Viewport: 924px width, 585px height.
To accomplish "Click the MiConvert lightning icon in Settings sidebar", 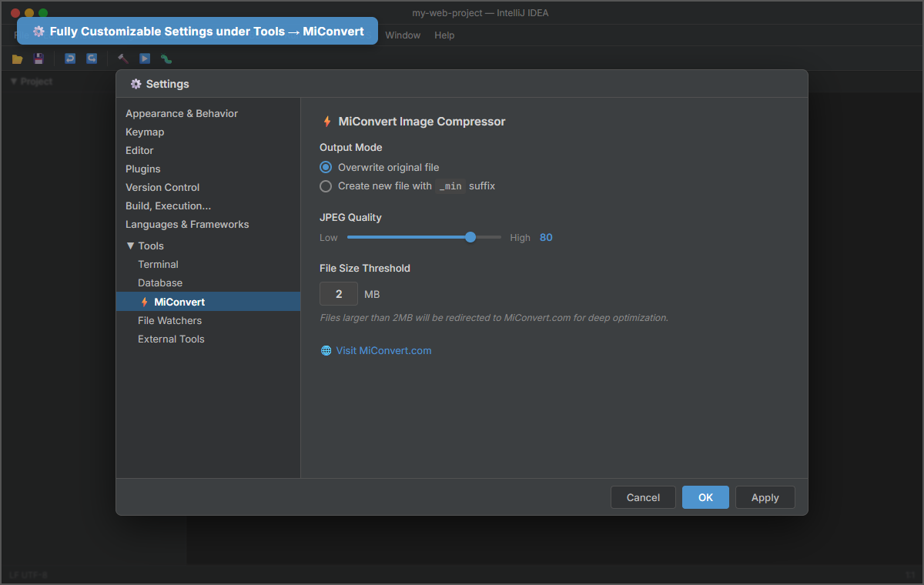I will click(145, 301).
